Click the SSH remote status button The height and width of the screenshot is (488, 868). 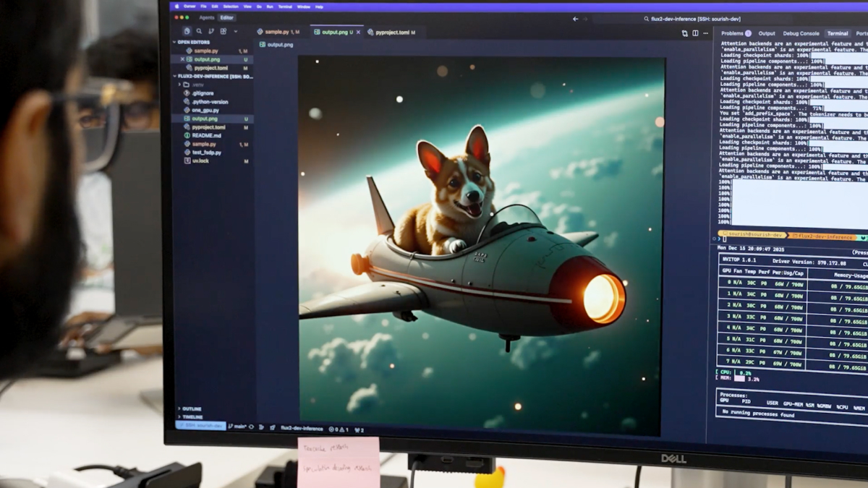click(200, 427)
